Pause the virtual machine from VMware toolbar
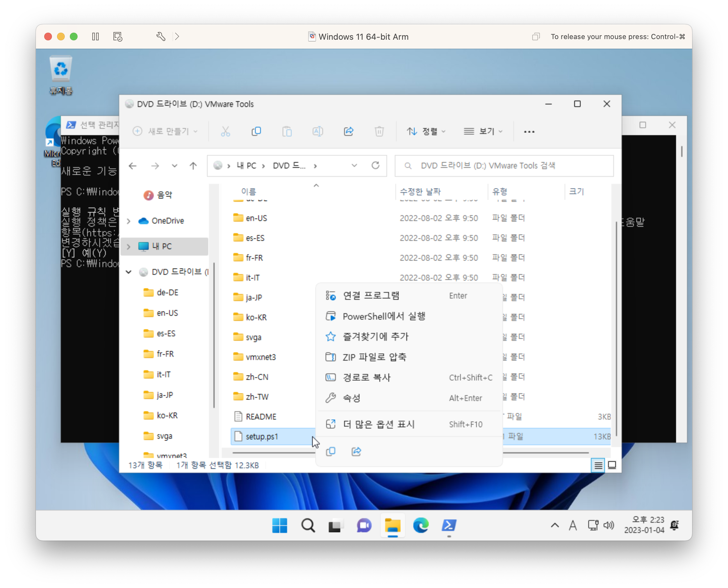This screenshot has height=588, width=728. pyautogui.click(x=95, y=37)
